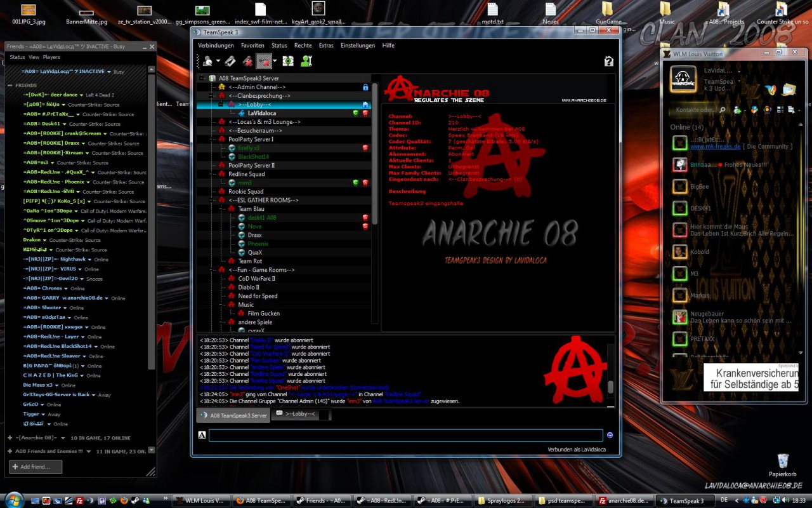The width and height of the screenshot is (812, 508).
Task: Select the Need for Speed channel
Action: [x=258, y=296]
